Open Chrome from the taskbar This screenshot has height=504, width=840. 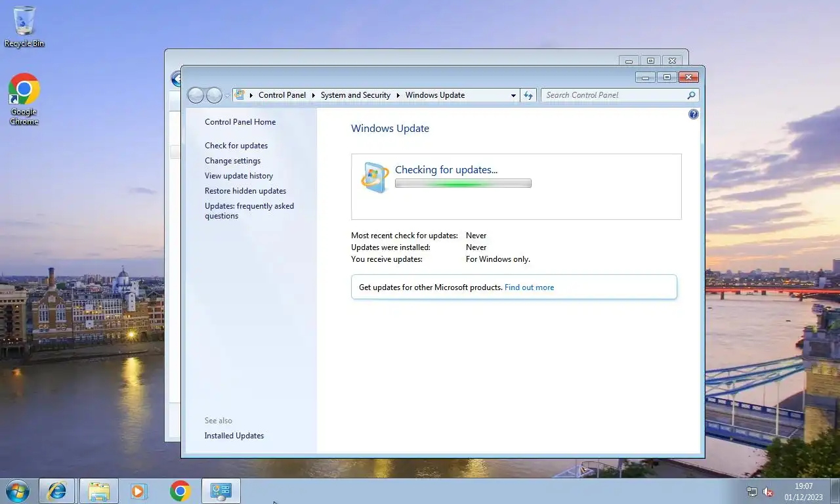[x=180, y=491]
